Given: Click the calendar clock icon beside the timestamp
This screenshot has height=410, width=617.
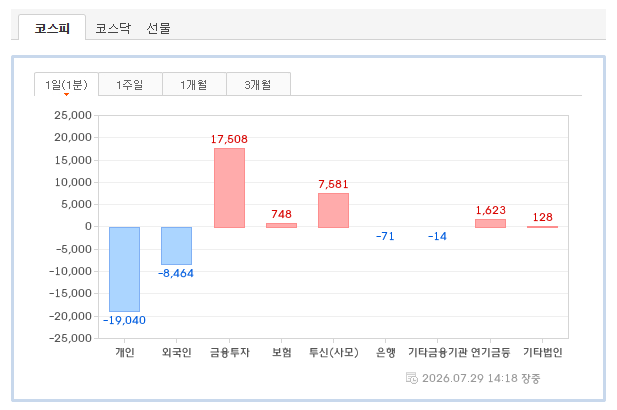Looking at the screenshot, I should coord(412,378).
